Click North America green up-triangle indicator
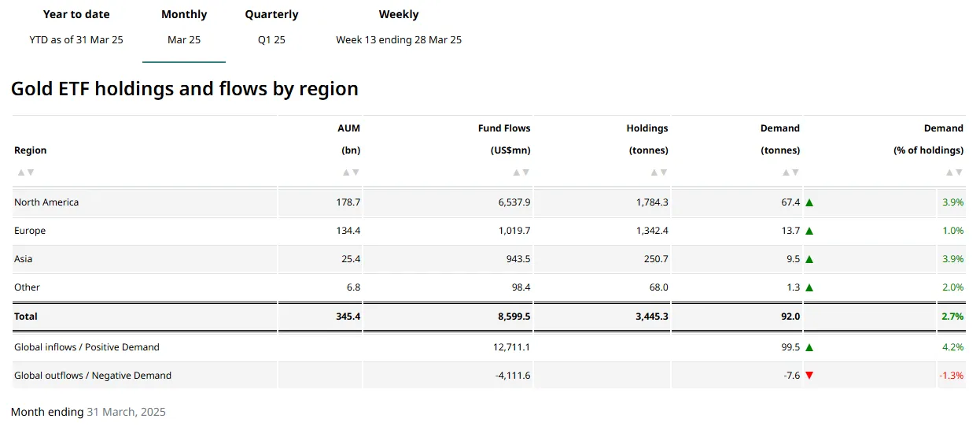This screenshot has height=426, width=980. (x=809, y=202)
